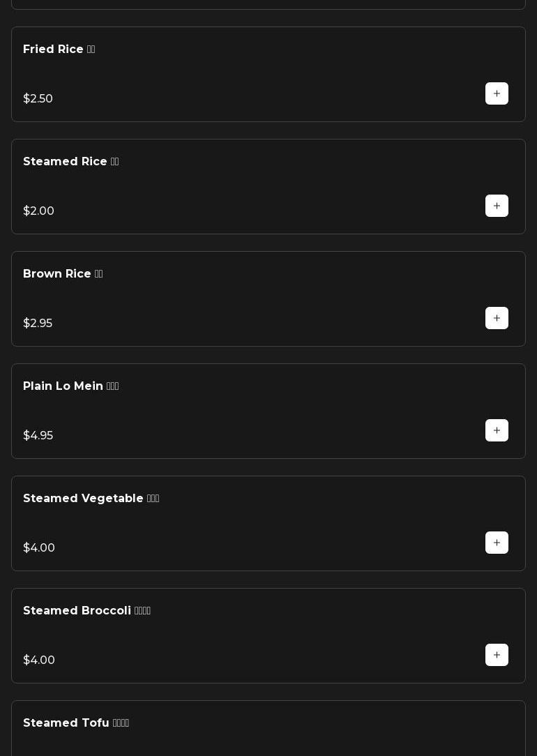Click the Plain Lo Mein English title
The image size is (537, 756).
(63, 386)
